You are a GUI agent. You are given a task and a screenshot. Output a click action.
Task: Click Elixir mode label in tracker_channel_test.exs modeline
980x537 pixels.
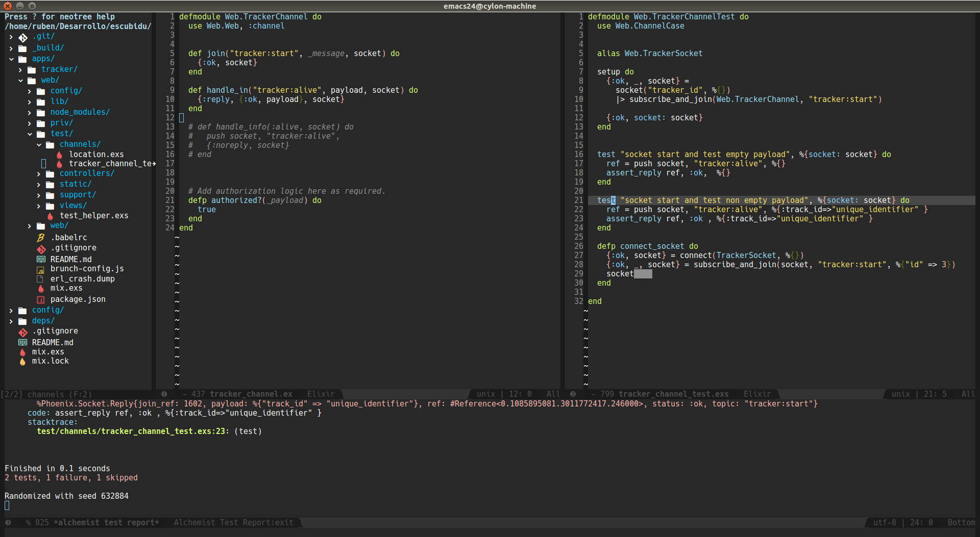(757, 394)
